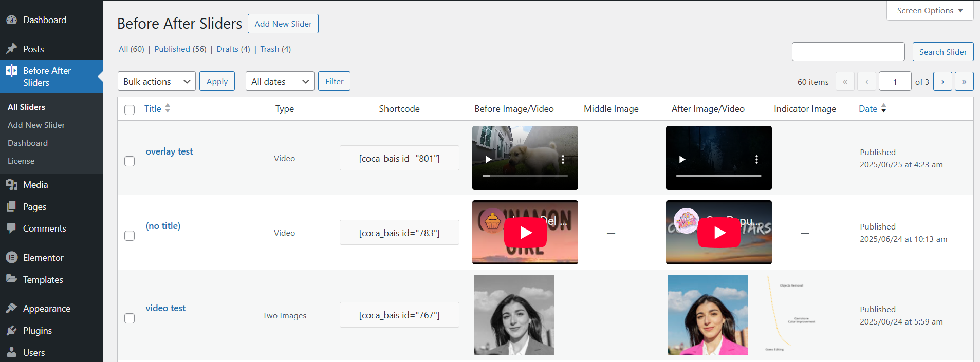
Task: Click the Media icon in sidebar
Action: (x=12, y=185)
